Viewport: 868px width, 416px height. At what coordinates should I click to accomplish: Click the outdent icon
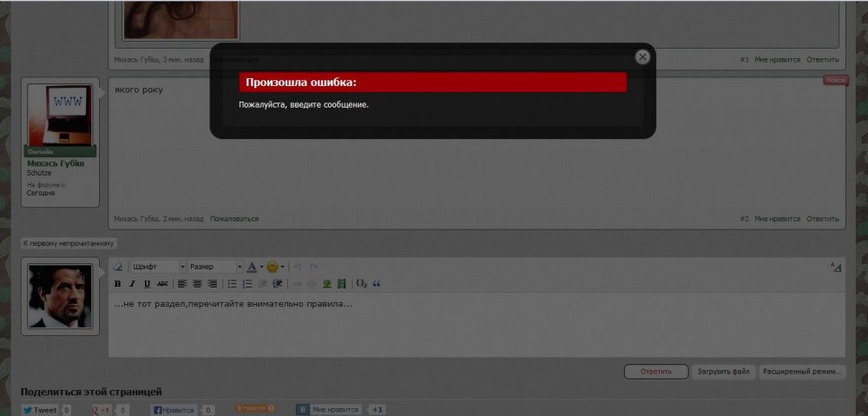tap(262, 284)
